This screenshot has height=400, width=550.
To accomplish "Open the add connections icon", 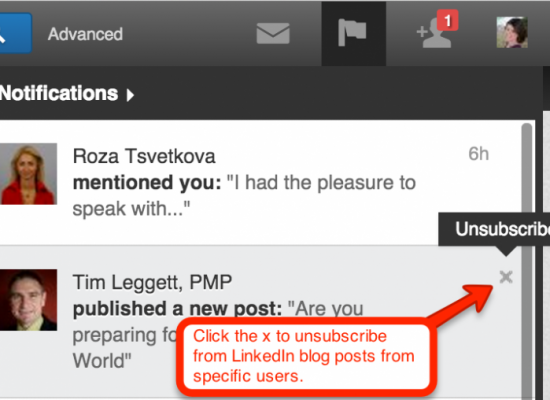I will [x=434, y=35].
